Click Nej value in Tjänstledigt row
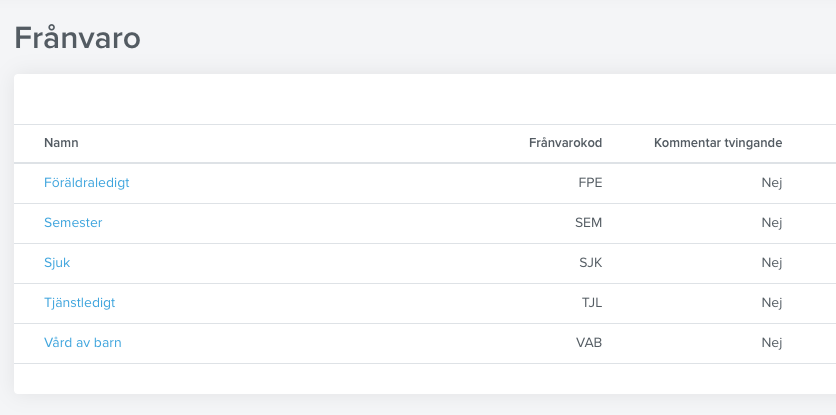 (771, 303)
